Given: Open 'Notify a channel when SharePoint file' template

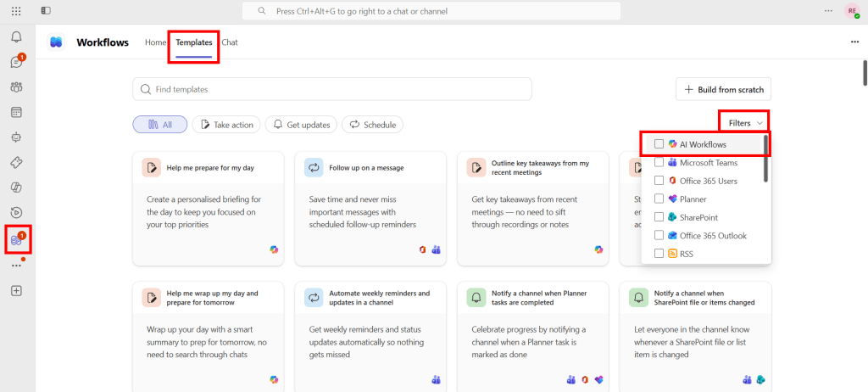Looking at the screenshot, I should [x=695, y=336].
